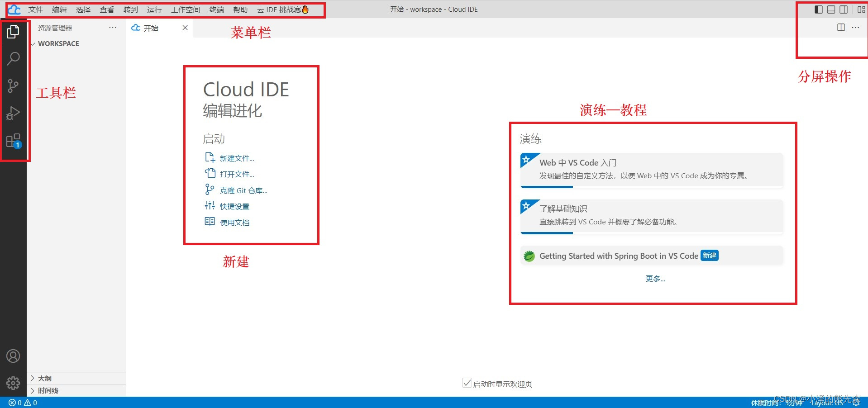
Task: Close the 开始 tab
Action: 185,28
